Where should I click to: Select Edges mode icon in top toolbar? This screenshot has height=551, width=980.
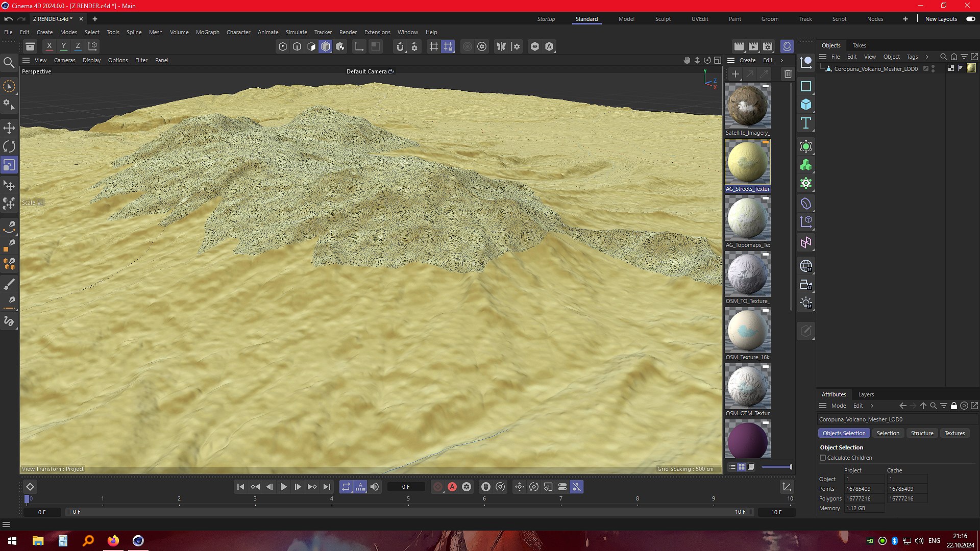(x=297, y=46)
